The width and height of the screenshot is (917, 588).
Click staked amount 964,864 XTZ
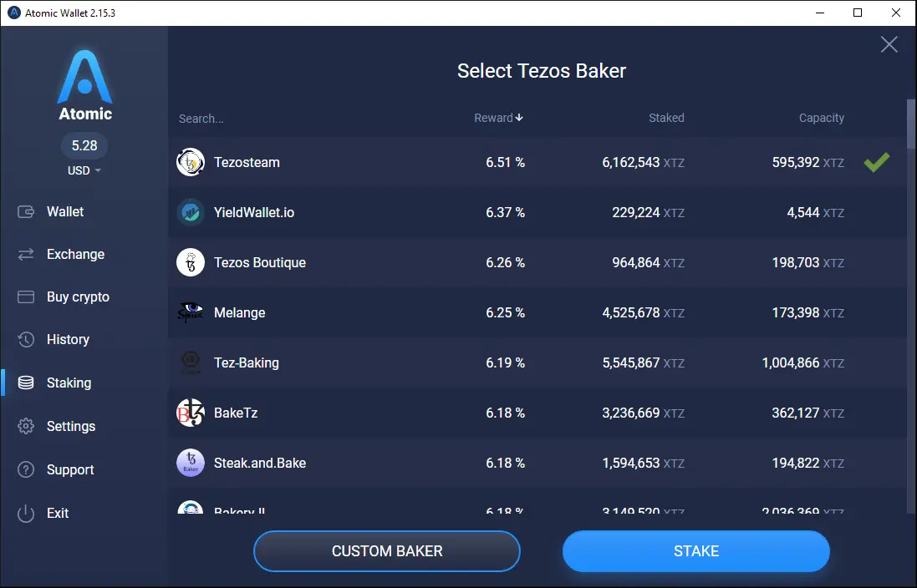click(x=648, y=262)
